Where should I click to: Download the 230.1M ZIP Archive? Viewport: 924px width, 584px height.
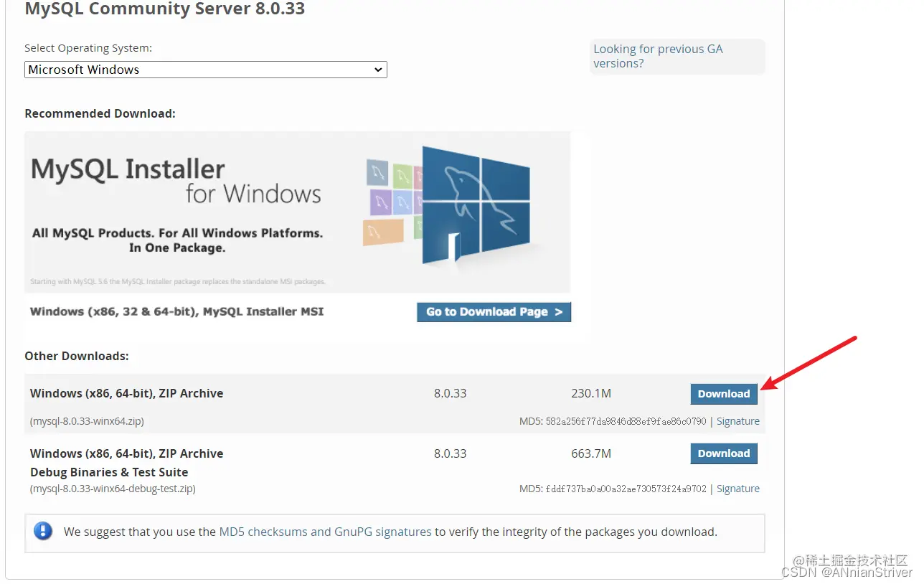pos(724,394)
